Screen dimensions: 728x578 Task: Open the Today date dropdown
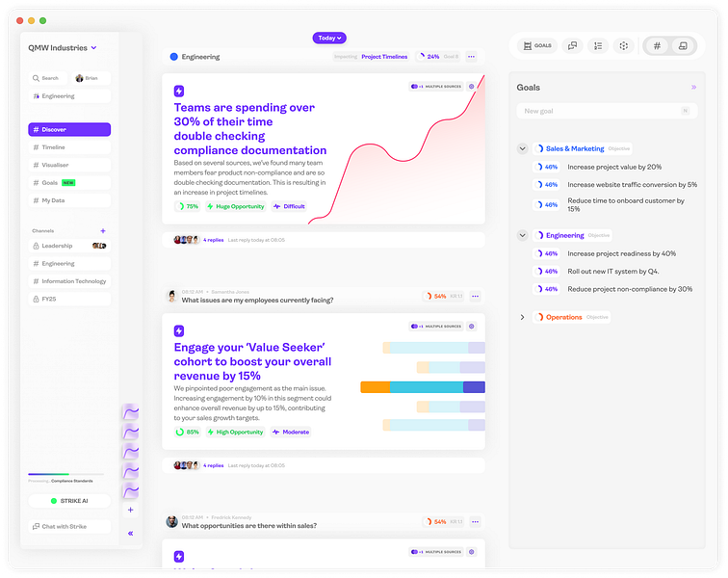[x=329, y=39]
